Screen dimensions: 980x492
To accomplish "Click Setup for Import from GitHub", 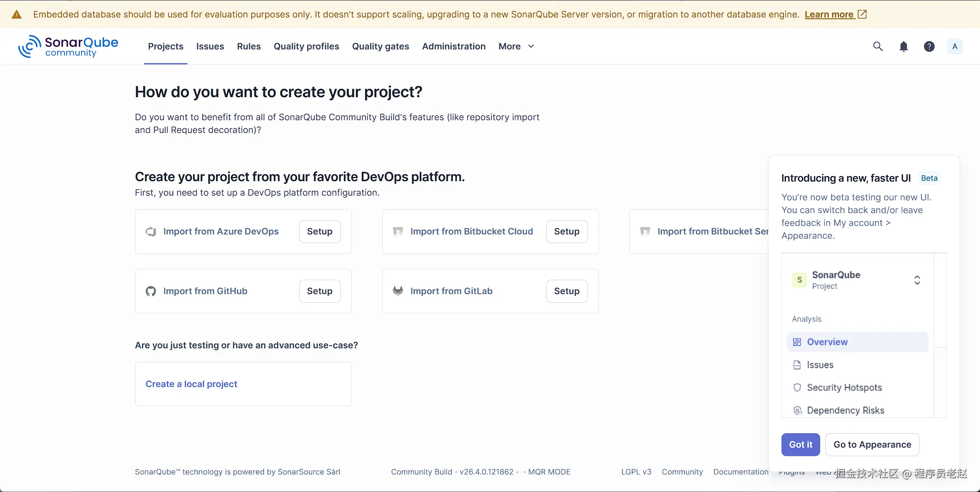I will [x=320, y=291].
